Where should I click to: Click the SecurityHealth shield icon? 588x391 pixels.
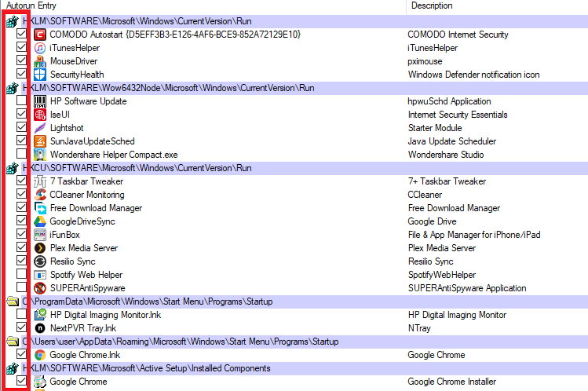(x=40, y=75)
